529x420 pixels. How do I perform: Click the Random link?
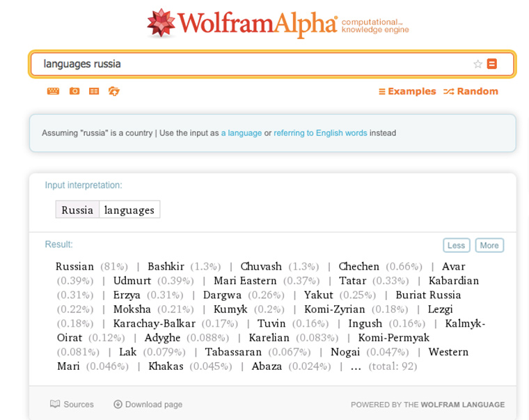[x=471, y=91]
